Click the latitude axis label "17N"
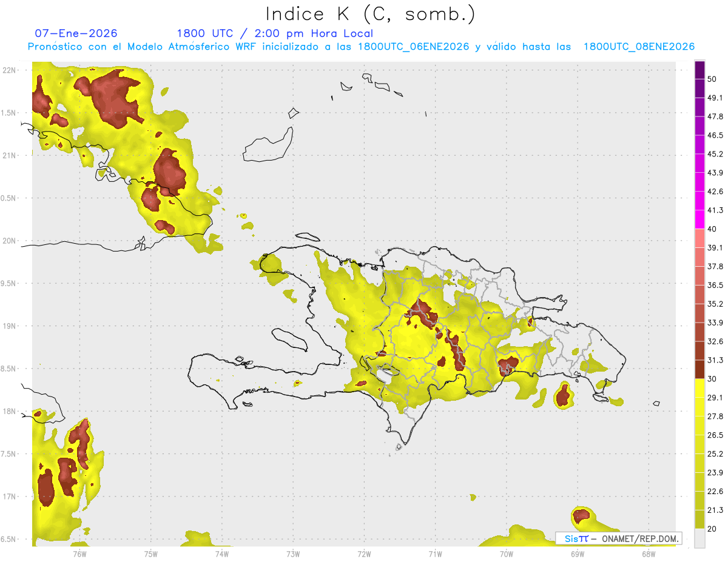728x562 pixels. point(10,497)
